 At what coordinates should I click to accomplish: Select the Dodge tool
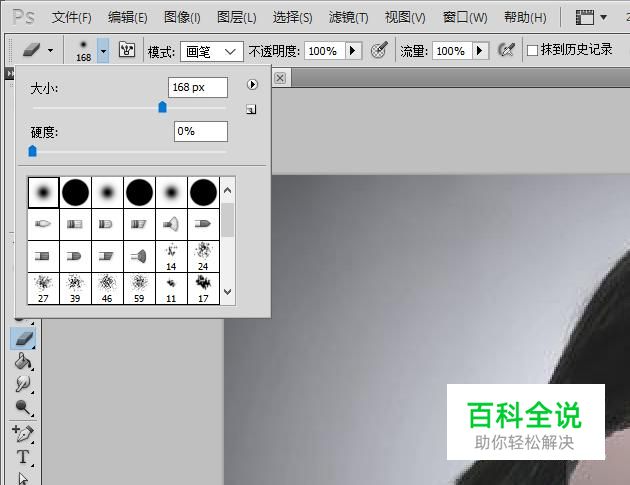coord(22,406)
